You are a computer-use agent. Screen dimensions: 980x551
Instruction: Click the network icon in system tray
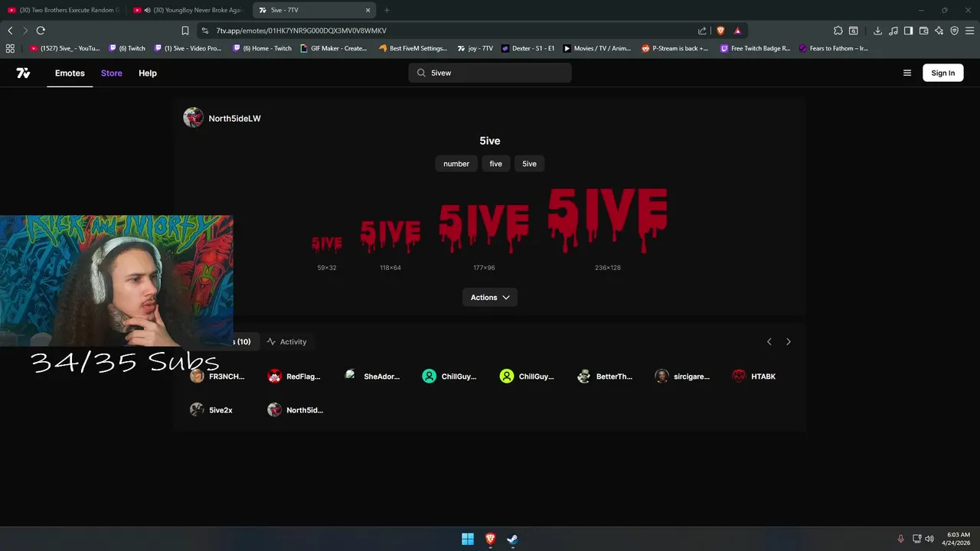click(x=916, y=539)
